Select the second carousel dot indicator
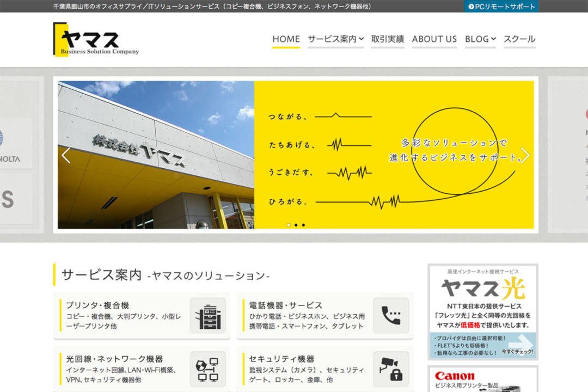Viewport: 588px width, 392px height. 296,224
